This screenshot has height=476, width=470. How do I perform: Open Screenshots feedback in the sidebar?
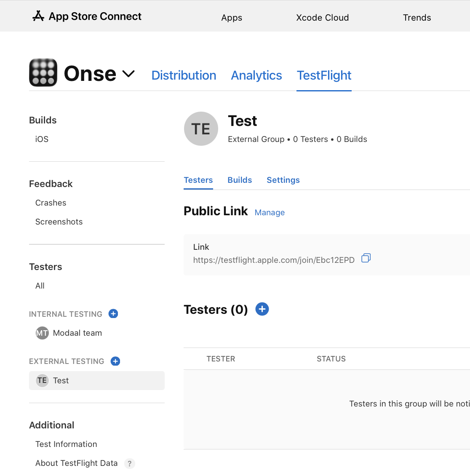pos(59,222)
